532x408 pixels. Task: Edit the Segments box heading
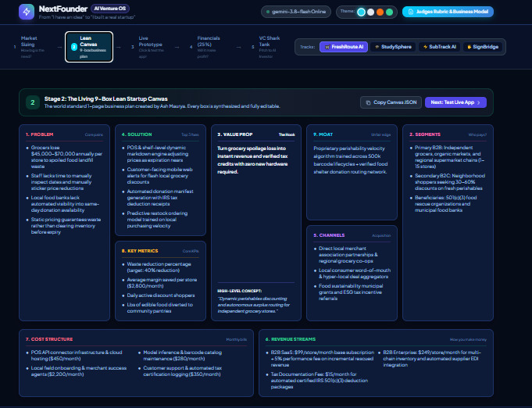[425, 134]
